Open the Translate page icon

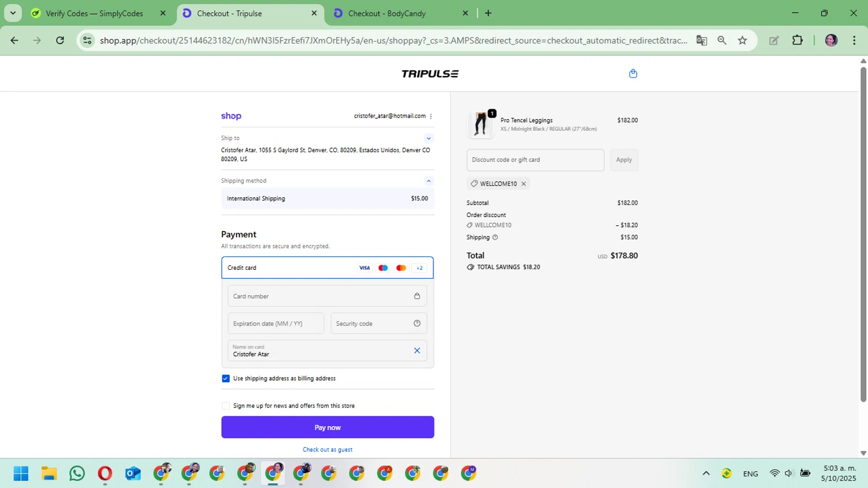(701, 41)
